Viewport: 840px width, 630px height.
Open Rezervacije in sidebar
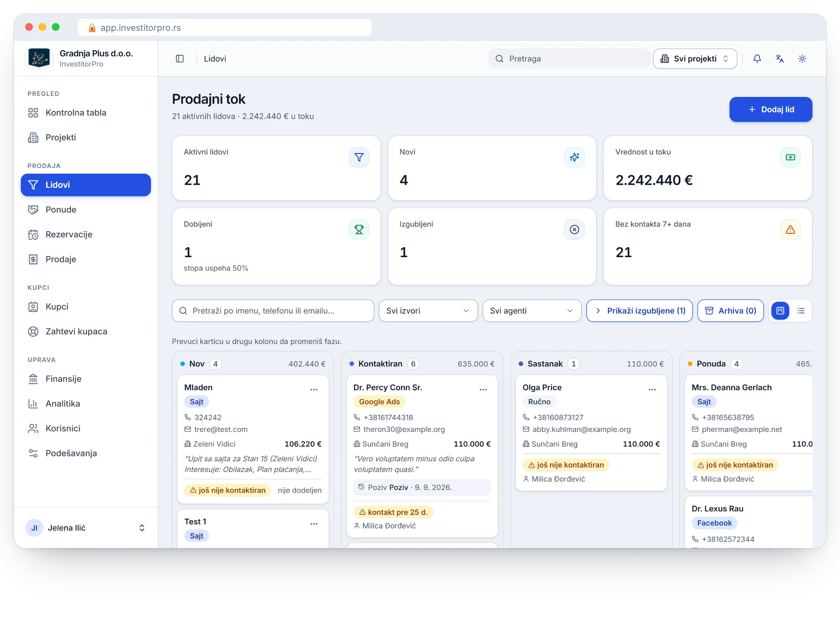point(86,234)
